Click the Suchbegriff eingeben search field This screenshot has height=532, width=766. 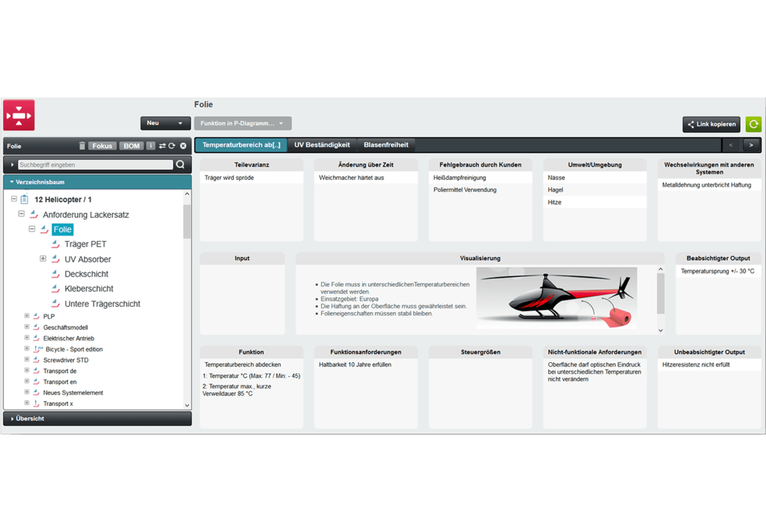[95, 165]
